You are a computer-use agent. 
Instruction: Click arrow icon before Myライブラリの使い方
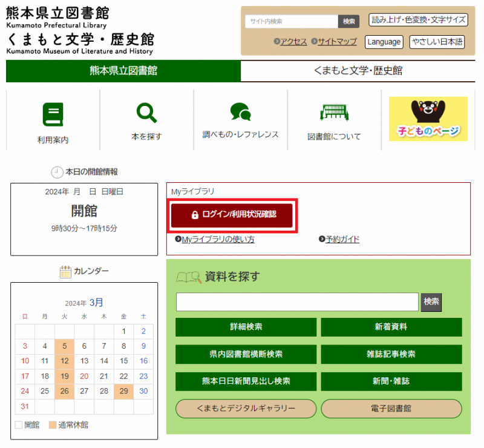click(178, 239)
